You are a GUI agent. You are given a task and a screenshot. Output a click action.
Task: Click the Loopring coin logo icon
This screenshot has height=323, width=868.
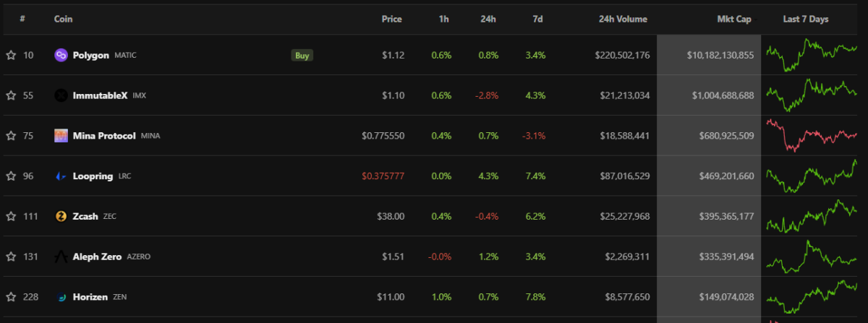(x=61, y=176)
